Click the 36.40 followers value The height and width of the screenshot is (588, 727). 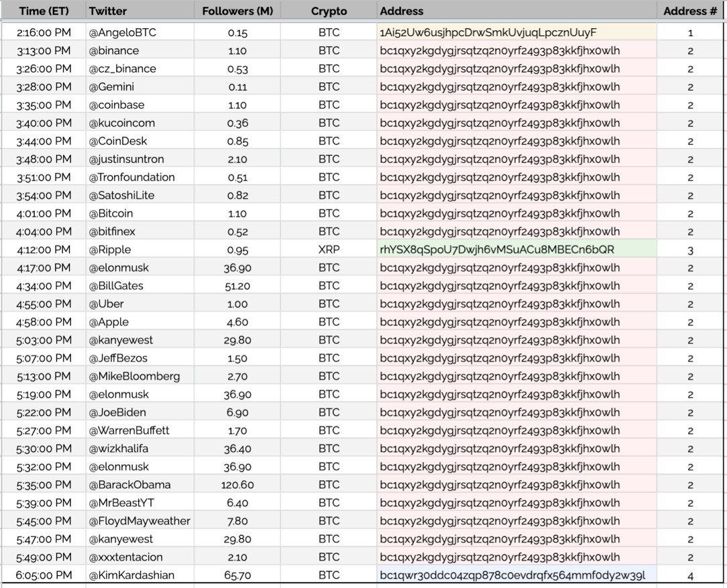click(237, 448)
